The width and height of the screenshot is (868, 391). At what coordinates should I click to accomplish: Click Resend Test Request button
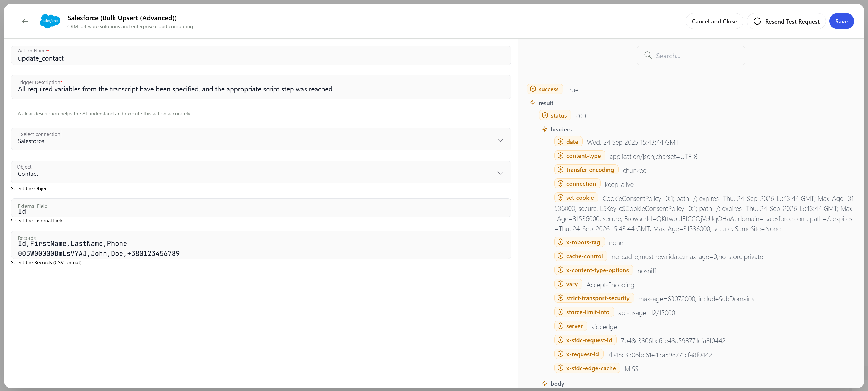[x=786, y=21]
